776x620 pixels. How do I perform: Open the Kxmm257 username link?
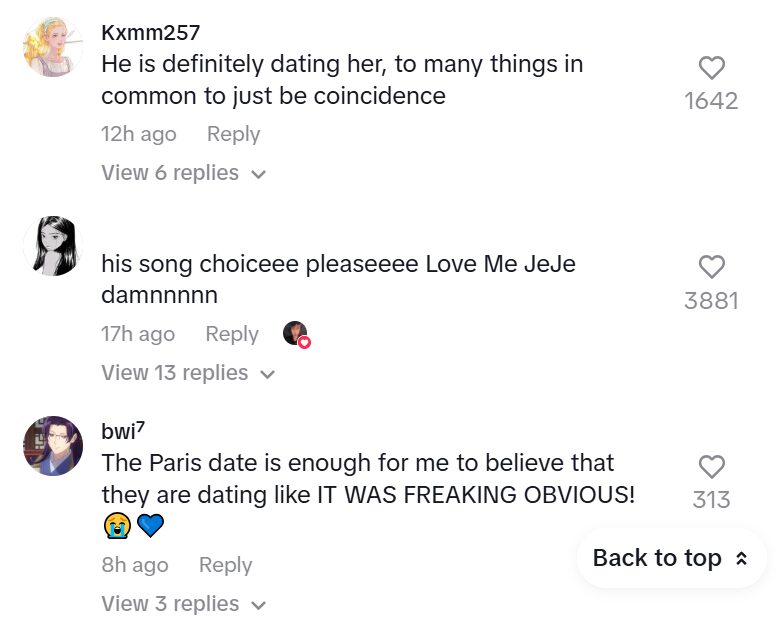(151, 32)
